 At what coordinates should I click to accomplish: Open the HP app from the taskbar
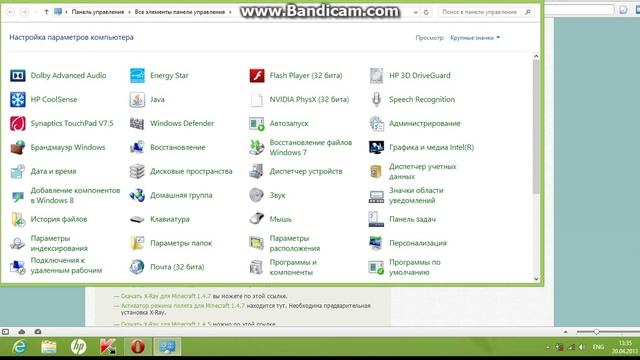tap(78, 347)
